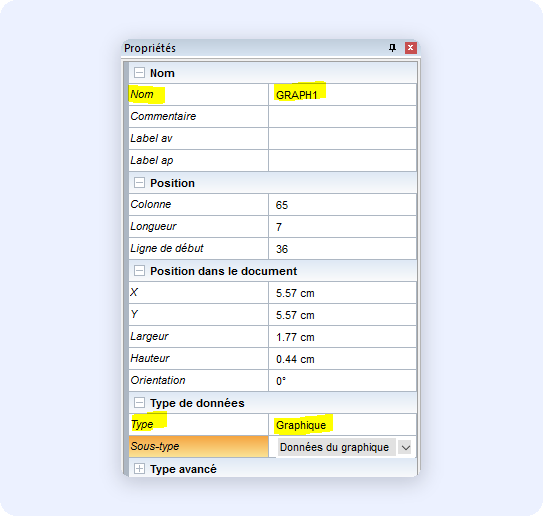Collapse Position dans le document section

point(139,270)
